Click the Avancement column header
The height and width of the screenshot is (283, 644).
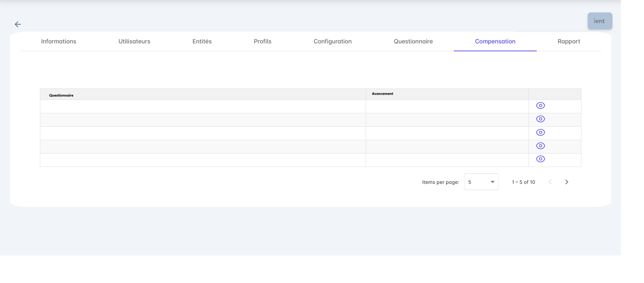383,94
